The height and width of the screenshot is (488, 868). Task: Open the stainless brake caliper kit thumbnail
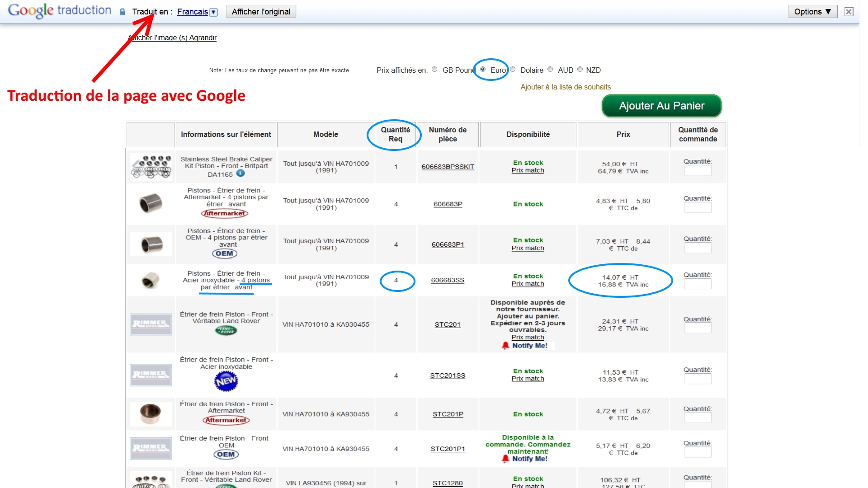tap(151, 167)
